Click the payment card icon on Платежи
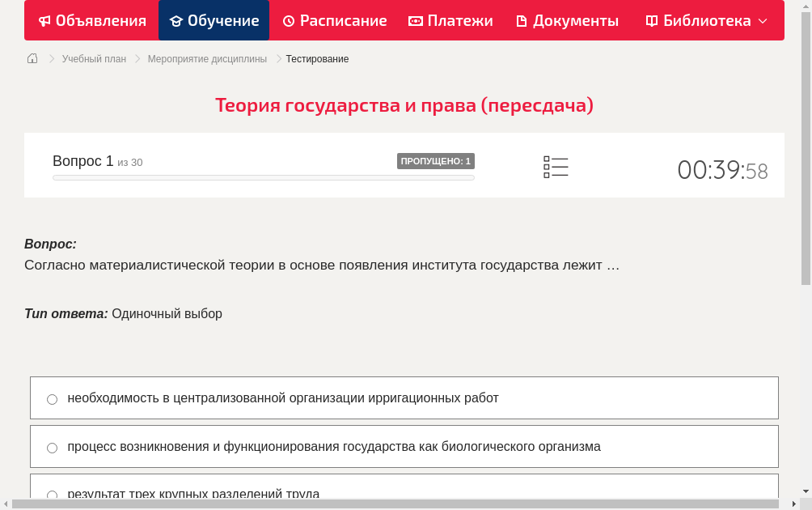Viewport: 812px width, 510px height. point(416,20)
